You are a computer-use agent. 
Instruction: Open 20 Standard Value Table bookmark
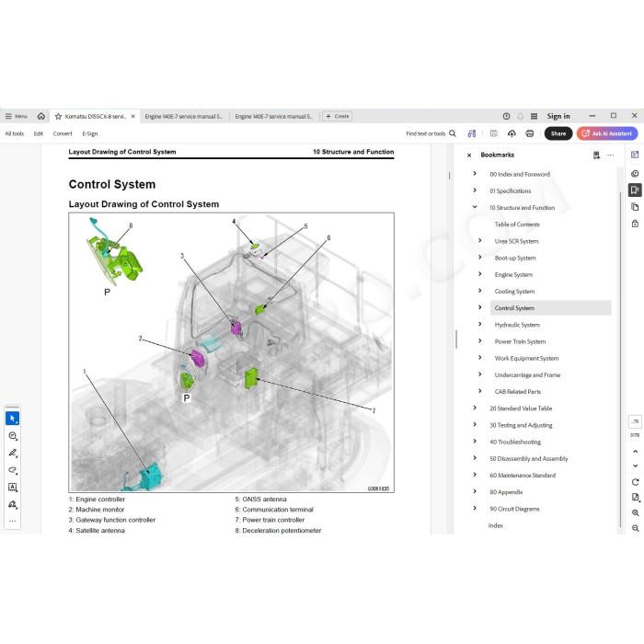[x=521, y=408]
